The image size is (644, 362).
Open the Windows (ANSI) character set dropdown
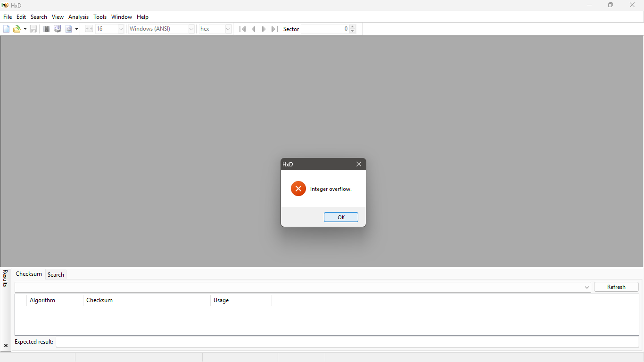point(191,29)
